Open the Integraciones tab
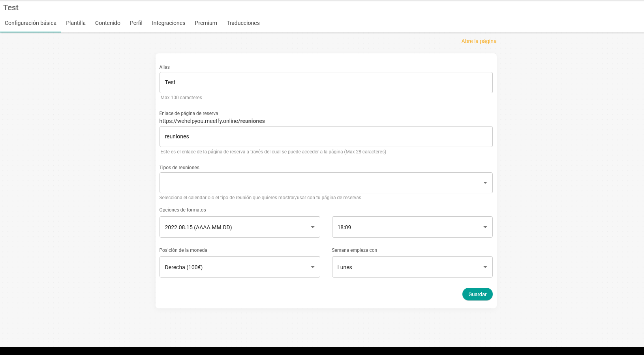644x355 pixels. (x=169, y=23)
